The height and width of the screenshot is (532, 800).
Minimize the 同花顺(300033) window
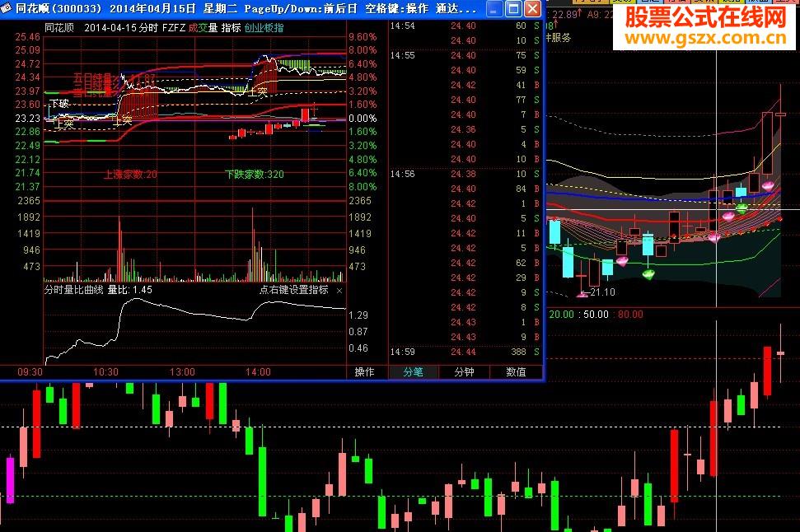pyautogui.click(x=494, y=9)
